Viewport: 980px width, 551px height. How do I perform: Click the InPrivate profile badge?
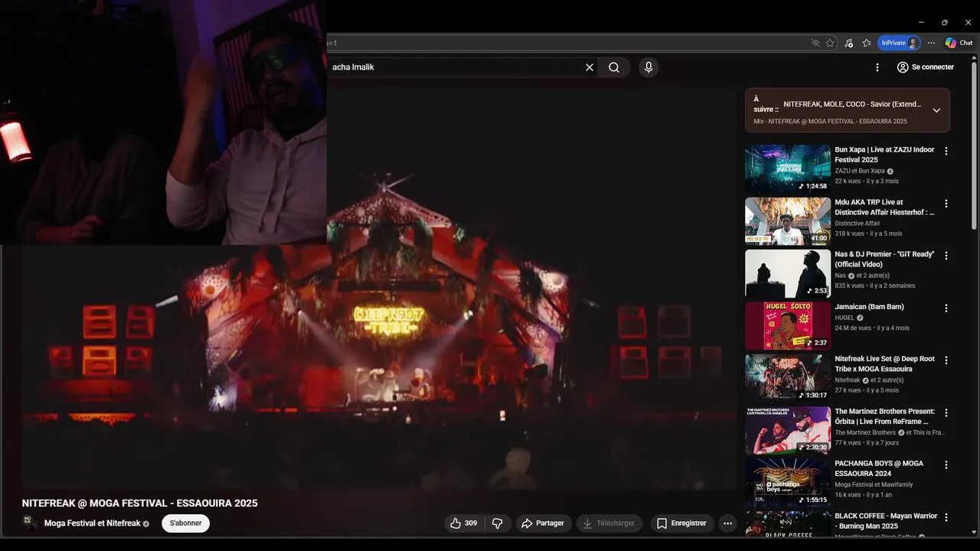[x=899, y=43]
